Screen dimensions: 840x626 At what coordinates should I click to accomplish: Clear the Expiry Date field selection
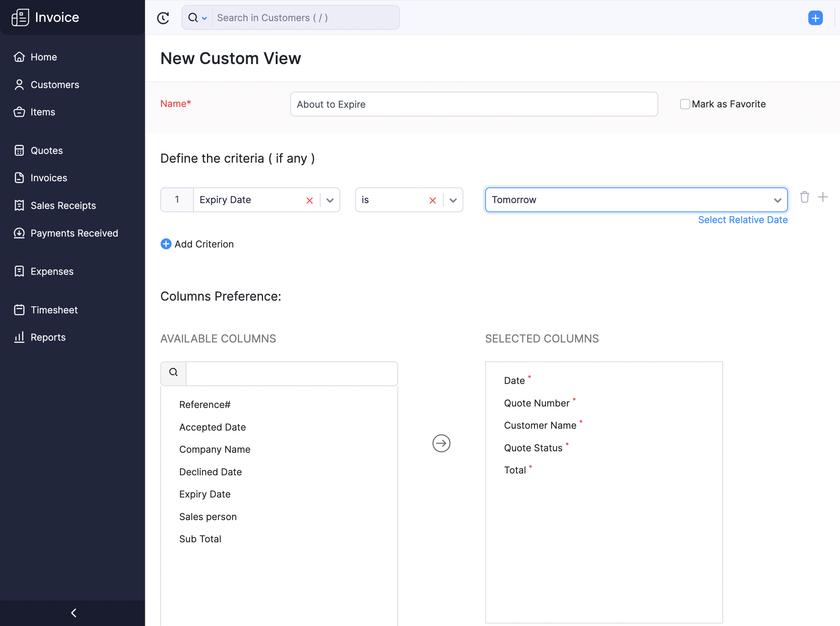pos(310,200)
